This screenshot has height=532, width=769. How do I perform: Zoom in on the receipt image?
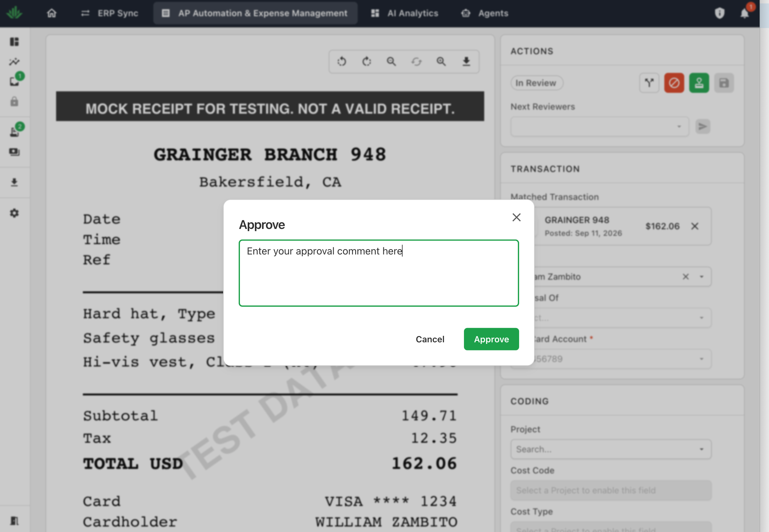[x=441, y=61]
